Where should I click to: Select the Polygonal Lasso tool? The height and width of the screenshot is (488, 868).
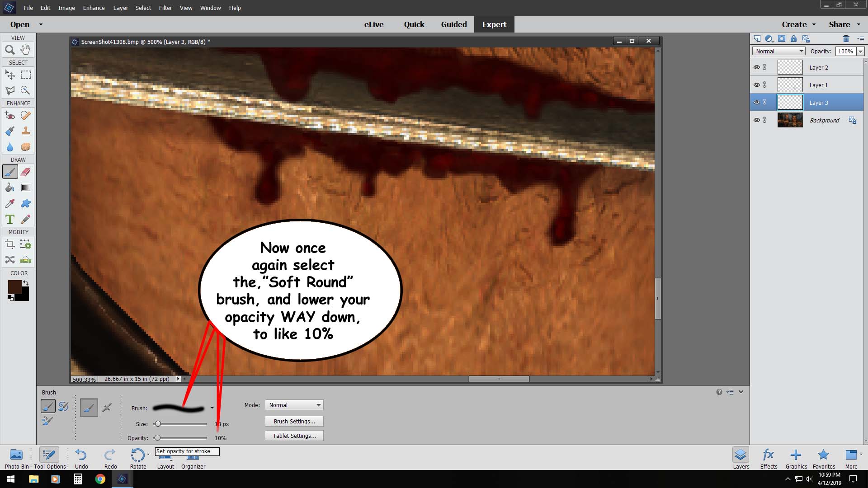pyautogui.click(x=10, y=90)
